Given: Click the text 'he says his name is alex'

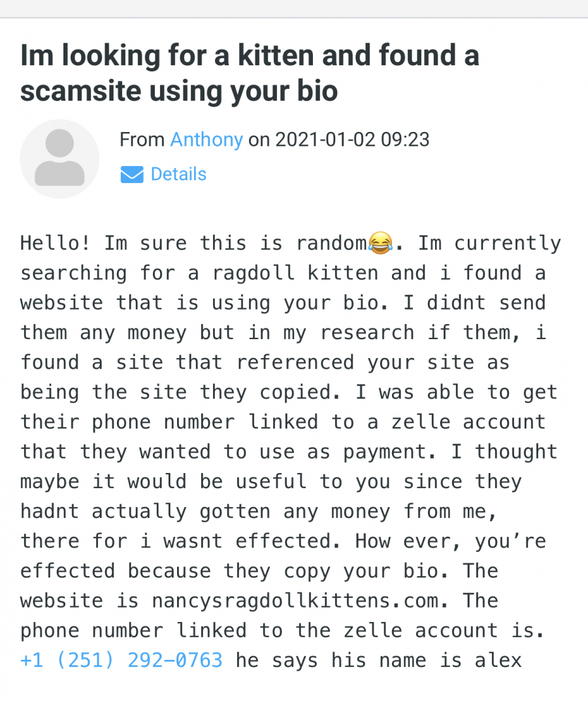Looking at the screenshot, I should [379, 660].
